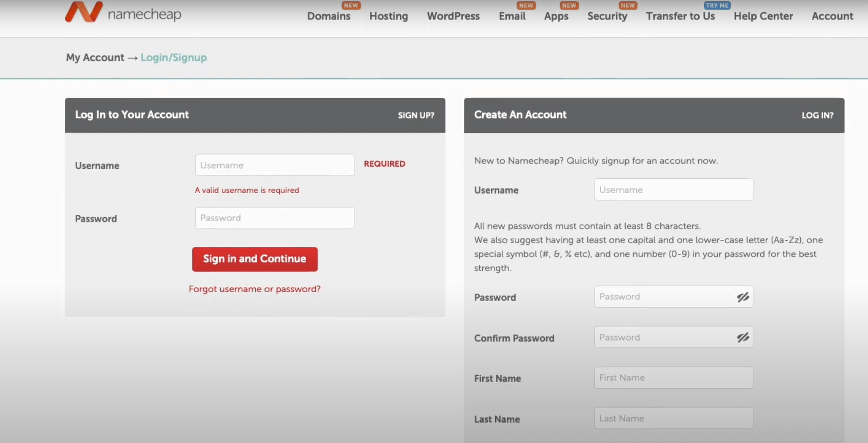Open the Help Center
868x443 pixels.
(x=763, y=16)
